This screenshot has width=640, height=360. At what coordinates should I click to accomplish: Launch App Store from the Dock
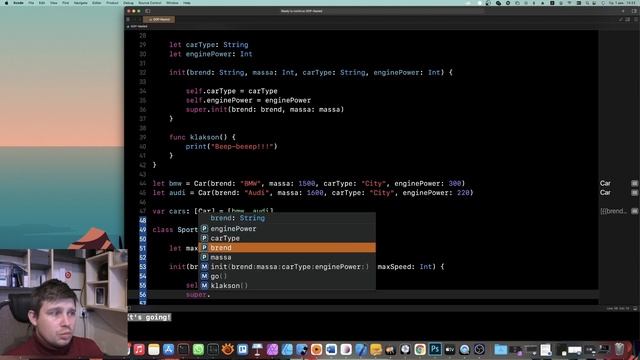(x=169, y=349)
